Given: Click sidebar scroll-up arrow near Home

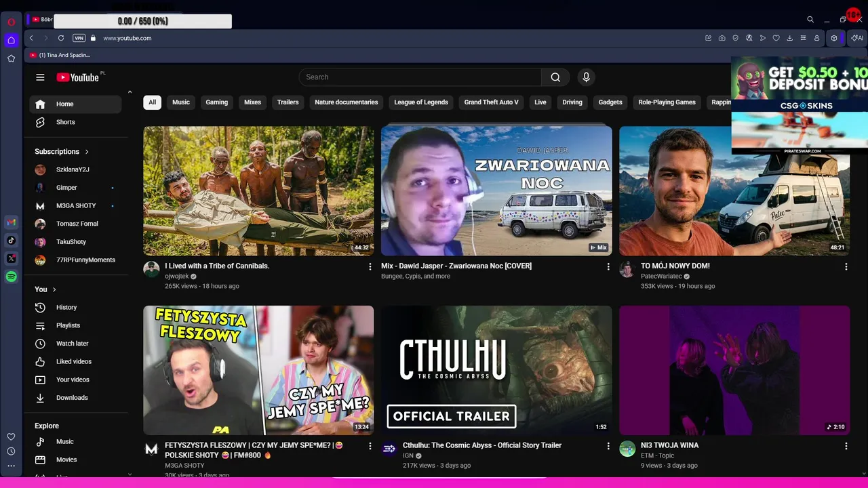Looking at the screenshot, I should (130, 92).
